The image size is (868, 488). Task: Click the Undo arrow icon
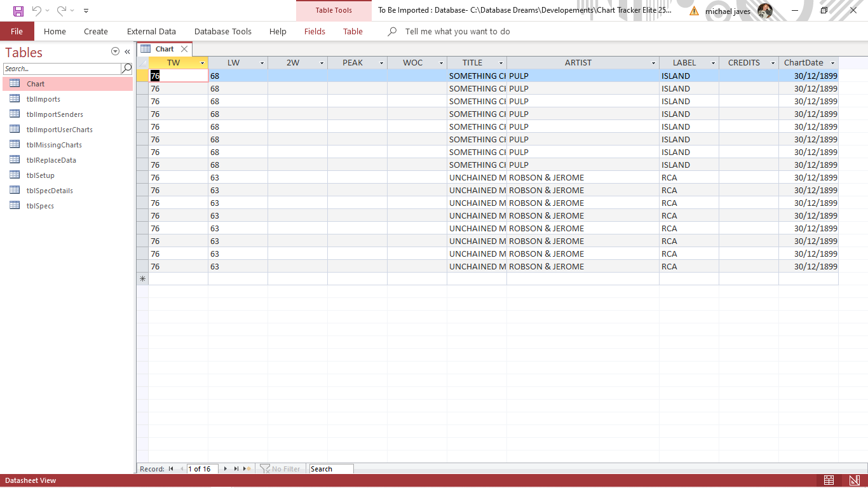(x=37, y=11)
